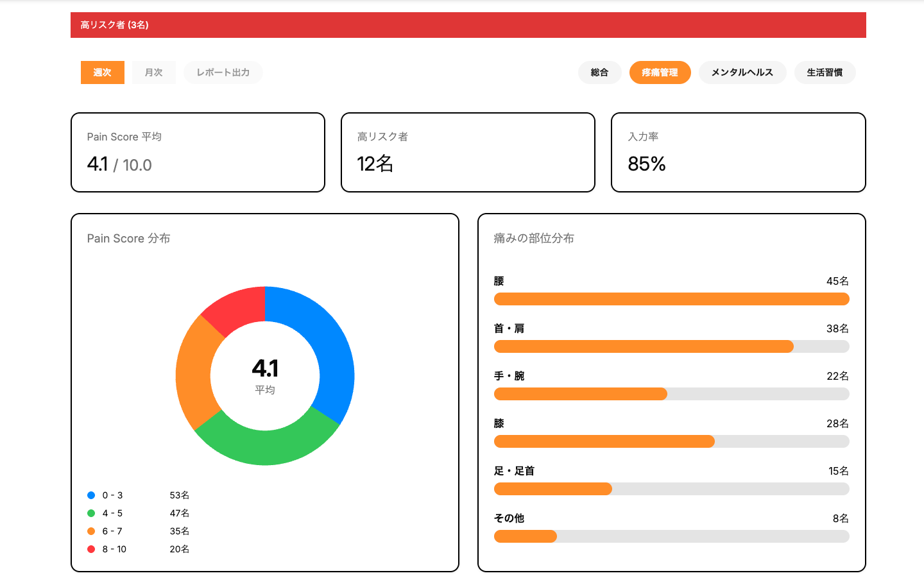The image size is (924, 587).
Task: Switch to the 週次 (weekly) view
Action: (x=102, y=72)
